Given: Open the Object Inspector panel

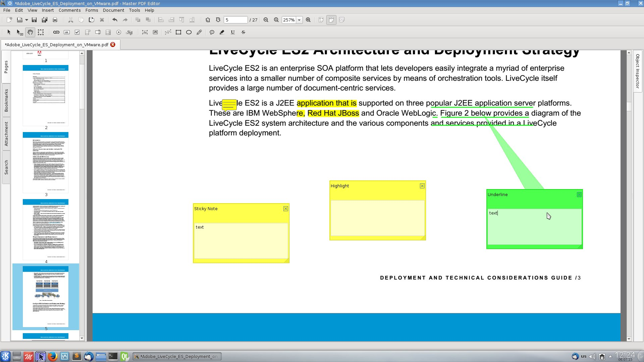Looking at the screenshot, I should pos(637,71).
